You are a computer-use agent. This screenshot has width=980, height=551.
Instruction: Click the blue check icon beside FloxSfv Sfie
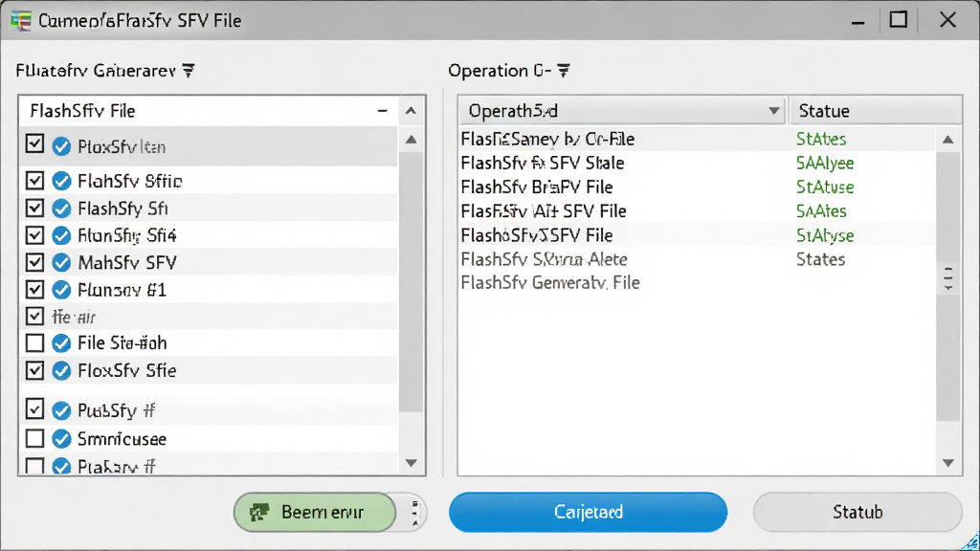coord(61,370)
